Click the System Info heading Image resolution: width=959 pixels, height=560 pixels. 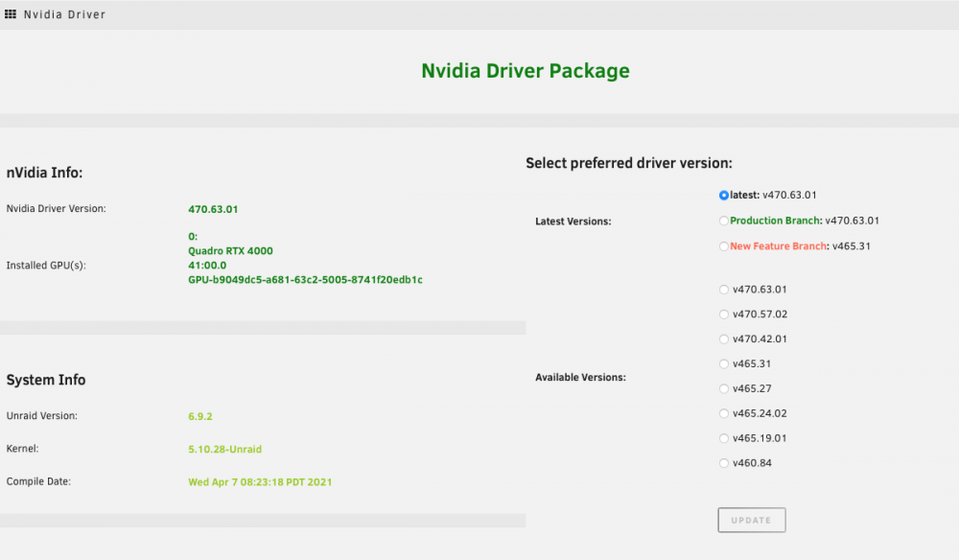pos(46,380)
